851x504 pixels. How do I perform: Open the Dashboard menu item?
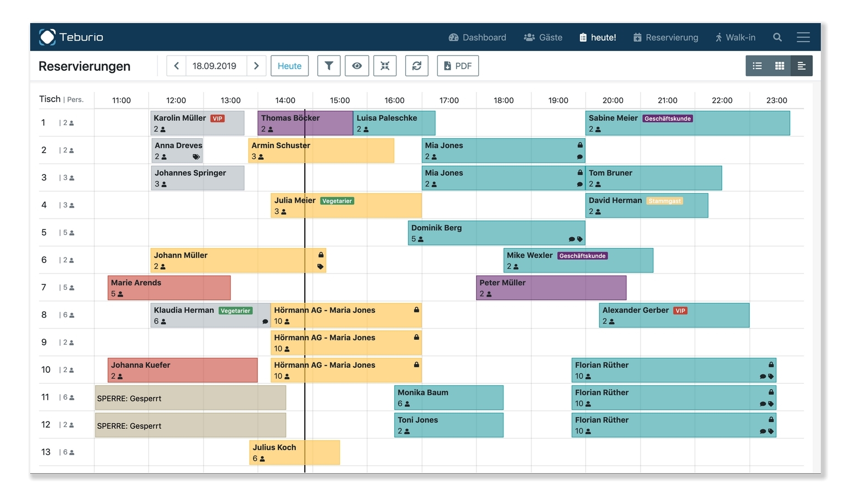(478, 37)
